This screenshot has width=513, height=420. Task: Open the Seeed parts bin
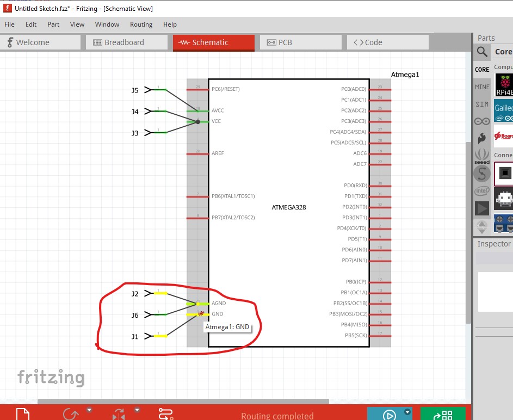[482, 156]
